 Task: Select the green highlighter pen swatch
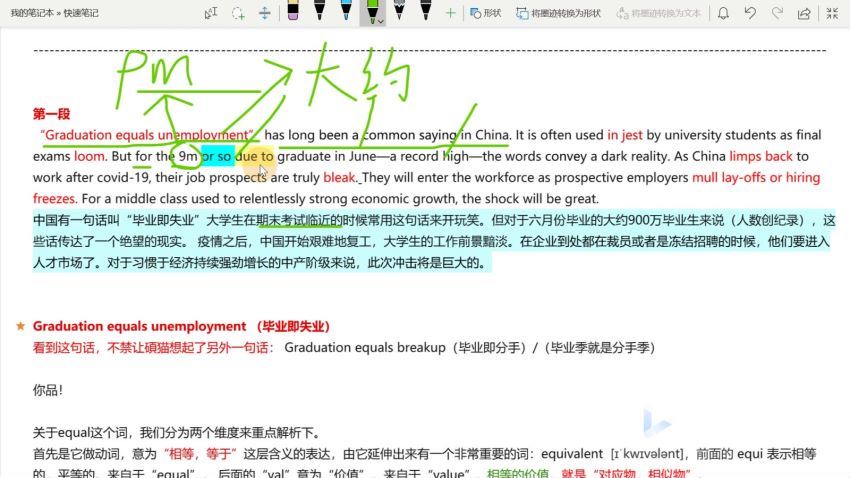click(372, 10)
